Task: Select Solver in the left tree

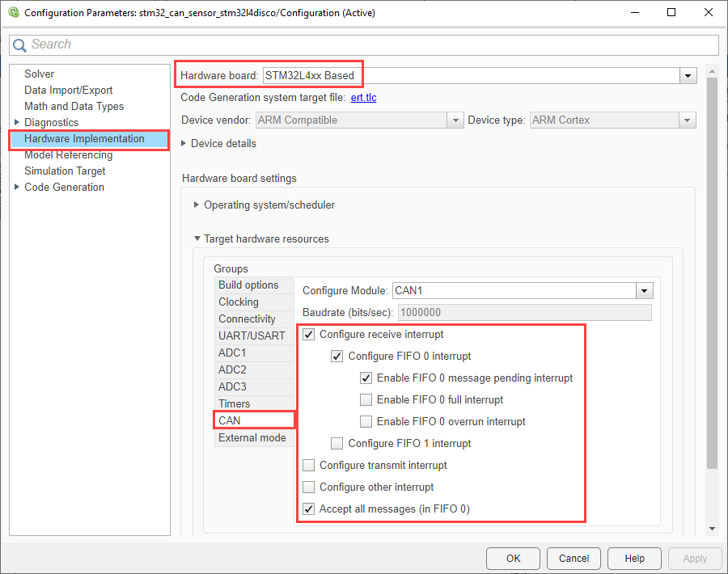Action: [x=39, y=74]
